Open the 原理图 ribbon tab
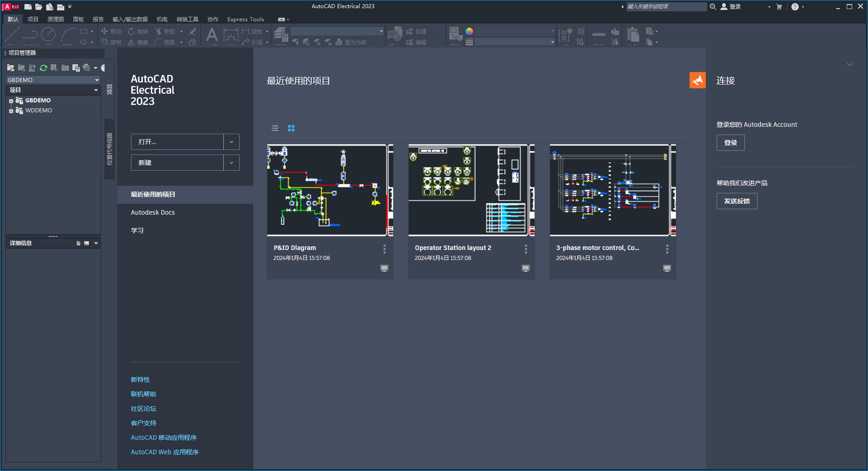Image resolution: width=868 pixels, height=471 pixels. [55, 19]
